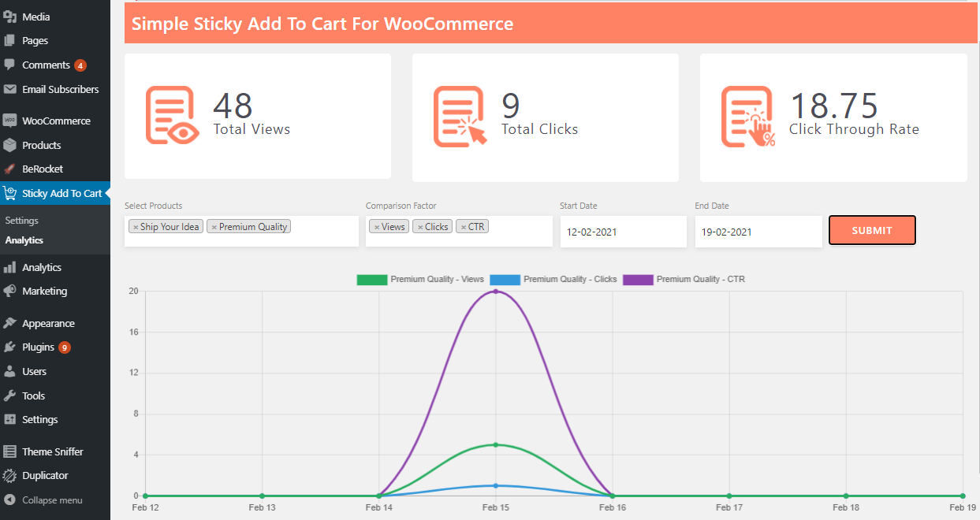Click the data point at Feb 13
Screen dimensions: 980x520
(x=262, y=496)
